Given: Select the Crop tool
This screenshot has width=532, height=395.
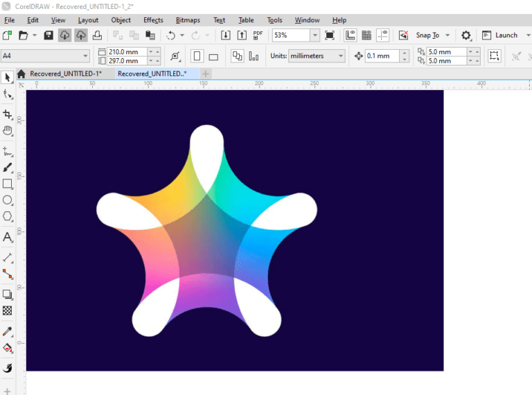Looking at the screenshot, I should coord(8,113).
